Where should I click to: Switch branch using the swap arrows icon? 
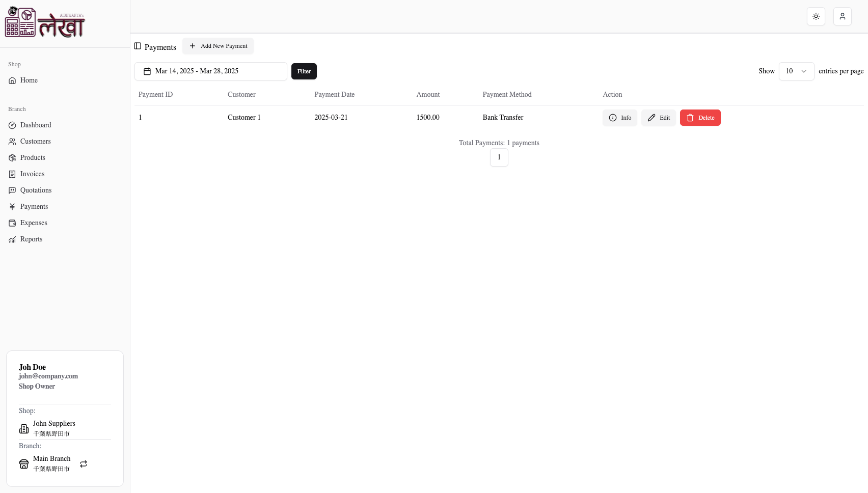(83, 464)
